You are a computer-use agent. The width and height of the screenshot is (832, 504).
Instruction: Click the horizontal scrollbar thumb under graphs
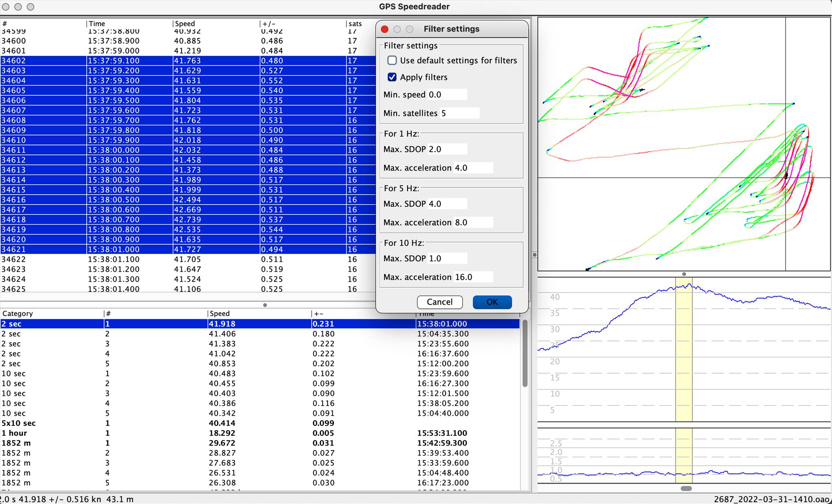point(686,488)
